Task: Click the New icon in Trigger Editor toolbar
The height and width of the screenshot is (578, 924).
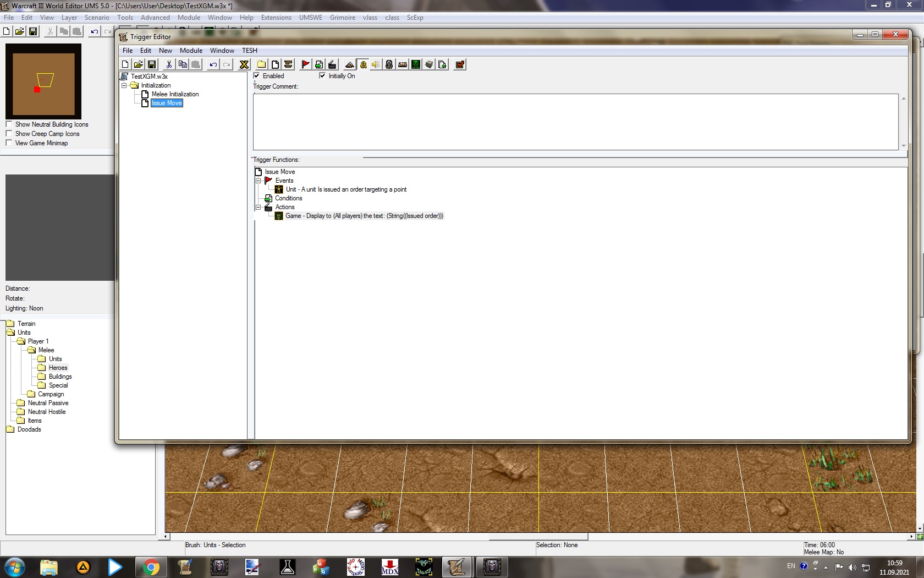Action: click(x=125, y=64)
